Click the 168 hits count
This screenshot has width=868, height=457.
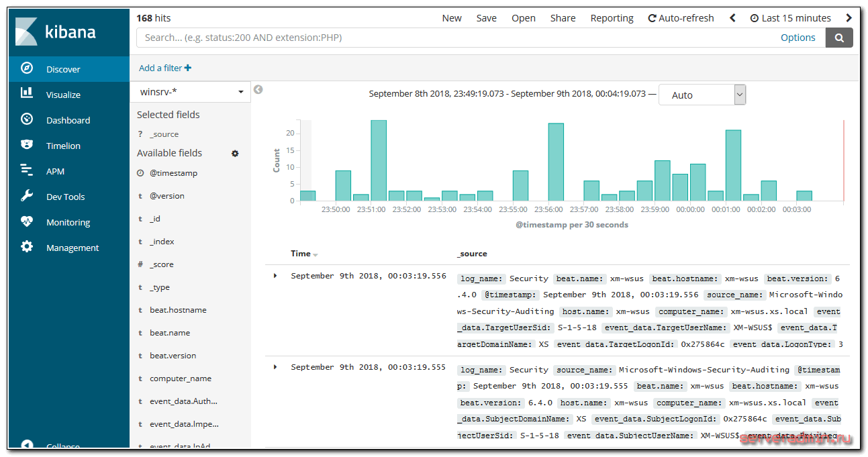click(x=154, y=18)
